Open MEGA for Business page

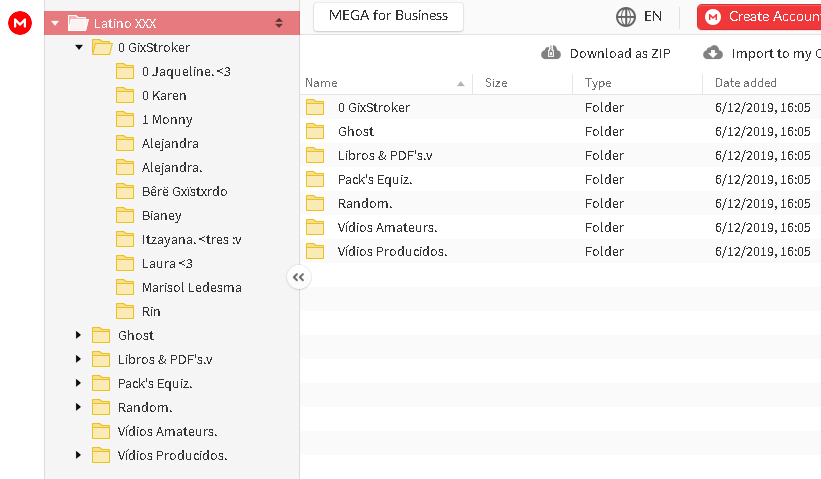point(388,16)
